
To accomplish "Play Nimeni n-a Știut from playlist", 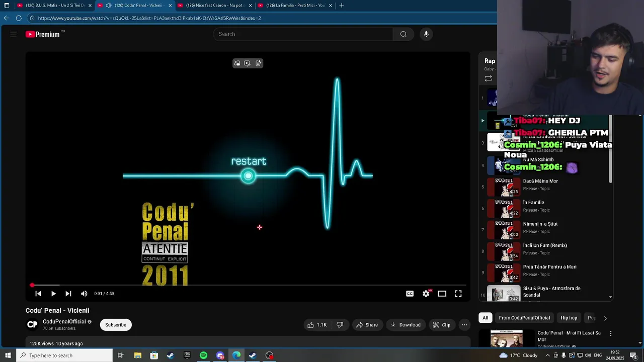I will pyautogui.click(x=545, y=230).
